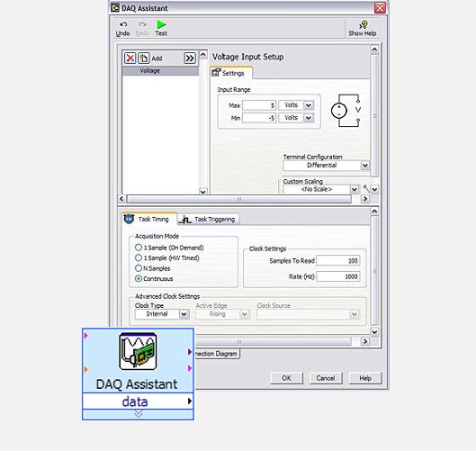Open the custom scaling wrench tool
The height and width of the screenshot is (451, 476).
(366, 189)
